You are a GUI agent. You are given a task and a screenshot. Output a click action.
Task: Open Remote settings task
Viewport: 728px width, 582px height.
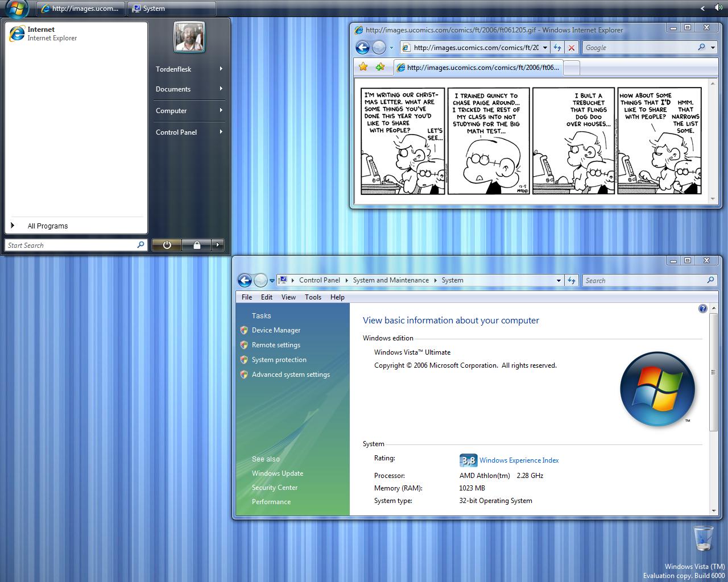276,345
